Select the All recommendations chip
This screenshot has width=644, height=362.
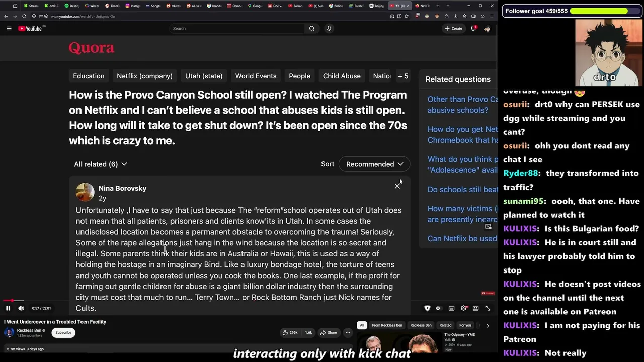362,325
